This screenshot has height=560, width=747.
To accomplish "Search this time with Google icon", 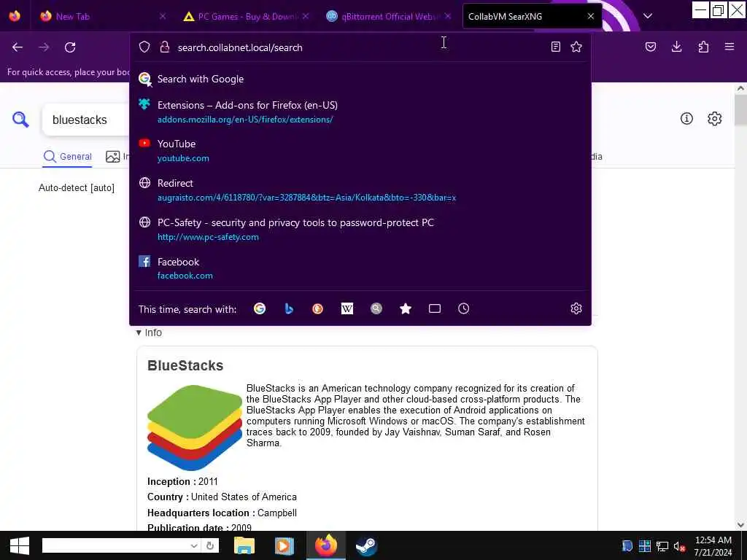I will click(x=260, y=308).
